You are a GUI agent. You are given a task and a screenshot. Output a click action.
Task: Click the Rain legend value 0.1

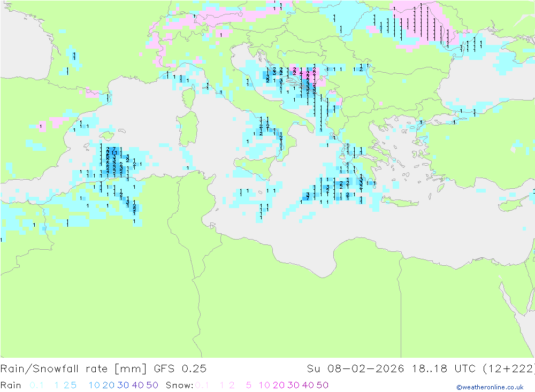click(36, 385)
